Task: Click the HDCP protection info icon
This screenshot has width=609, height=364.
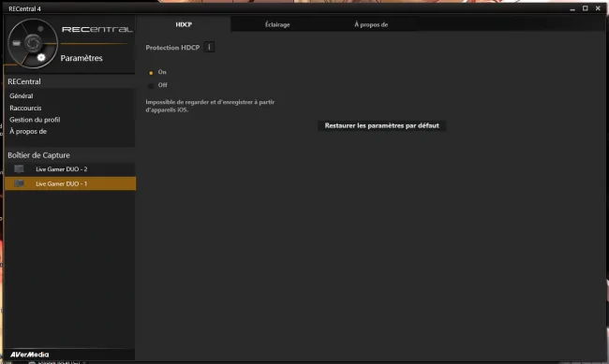Action: click(209, 48)
